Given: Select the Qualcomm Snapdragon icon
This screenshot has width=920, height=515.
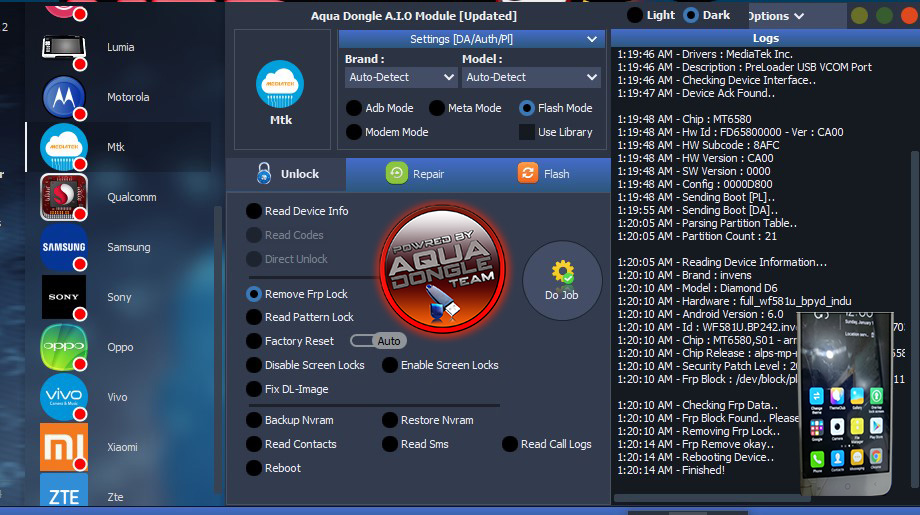Looking at the screenshot, I should coord(64,197).
